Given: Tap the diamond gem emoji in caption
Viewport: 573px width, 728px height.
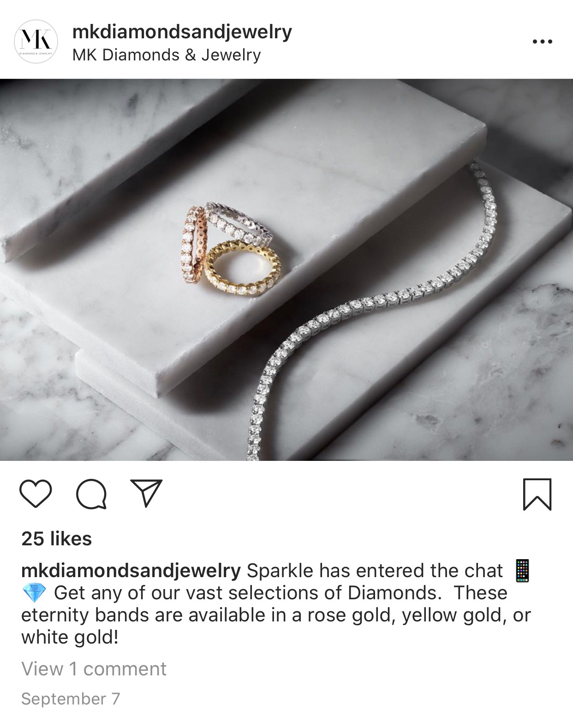Looking at the screenshot, I should click(34, 593).
